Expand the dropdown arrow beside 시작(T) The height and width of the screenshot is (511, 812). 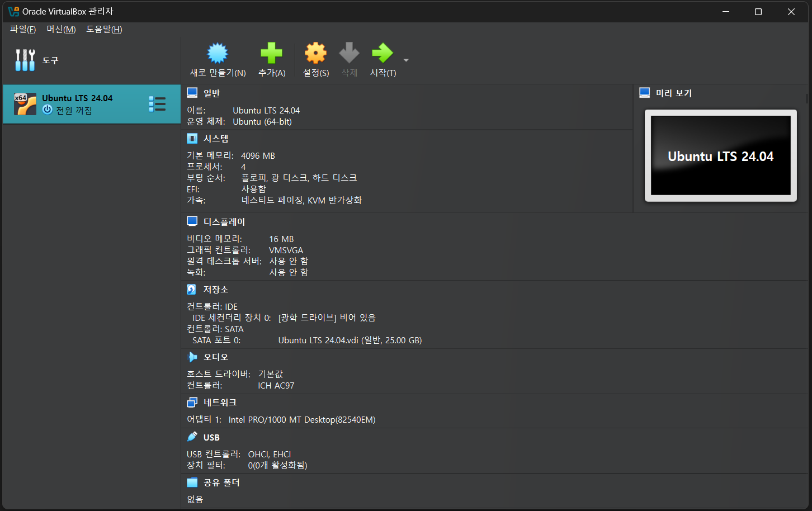[406, 60]
